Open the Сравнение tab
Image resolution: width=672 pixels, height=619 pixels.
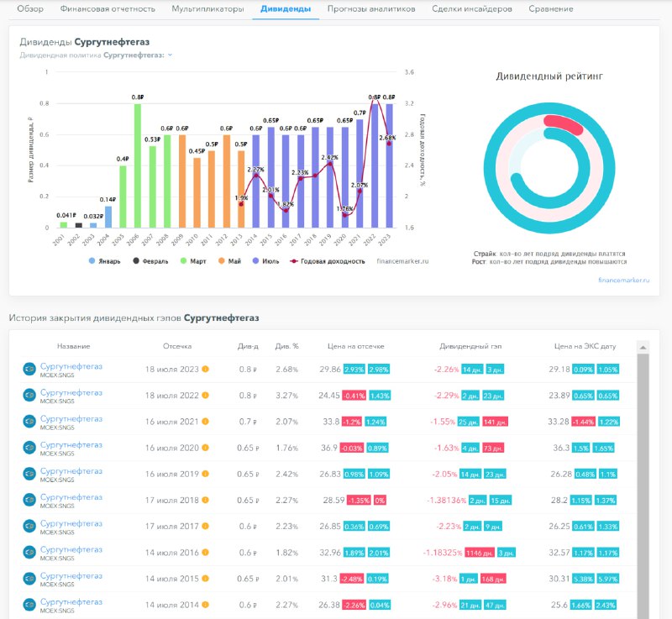pyautogui.click(x=551, y=8)
